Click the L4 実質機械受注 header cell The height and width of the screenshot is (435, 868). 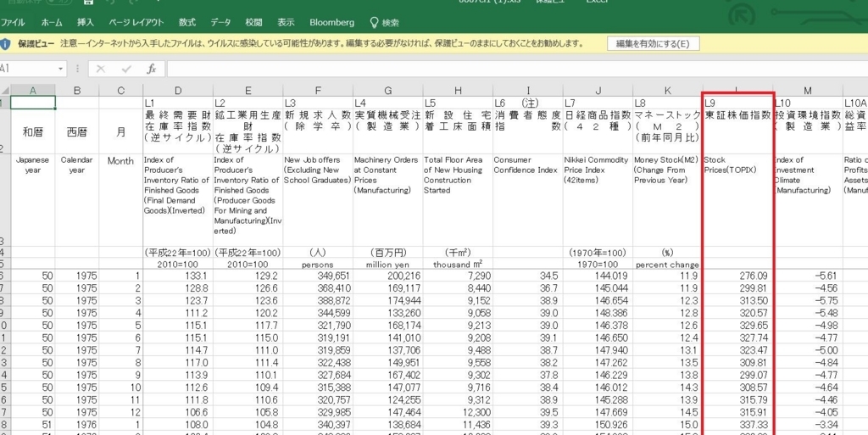(388, 131)
